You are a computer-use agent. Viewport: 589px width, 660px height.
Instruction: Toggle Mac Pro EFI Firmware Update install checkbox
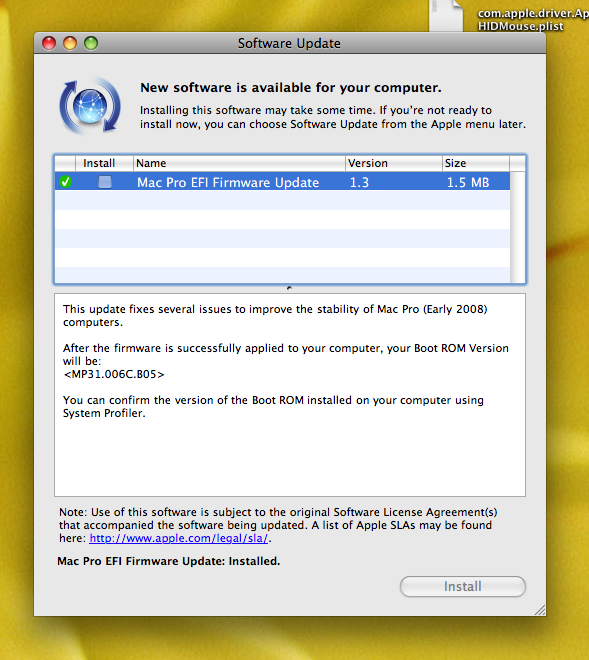[105, 182]
